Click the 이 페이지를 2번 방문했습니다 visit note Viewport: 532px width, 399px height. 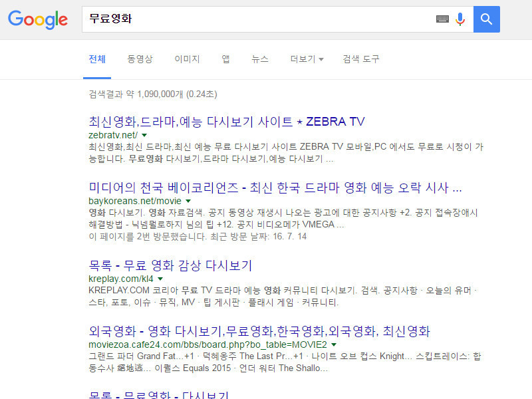(198, 236)
